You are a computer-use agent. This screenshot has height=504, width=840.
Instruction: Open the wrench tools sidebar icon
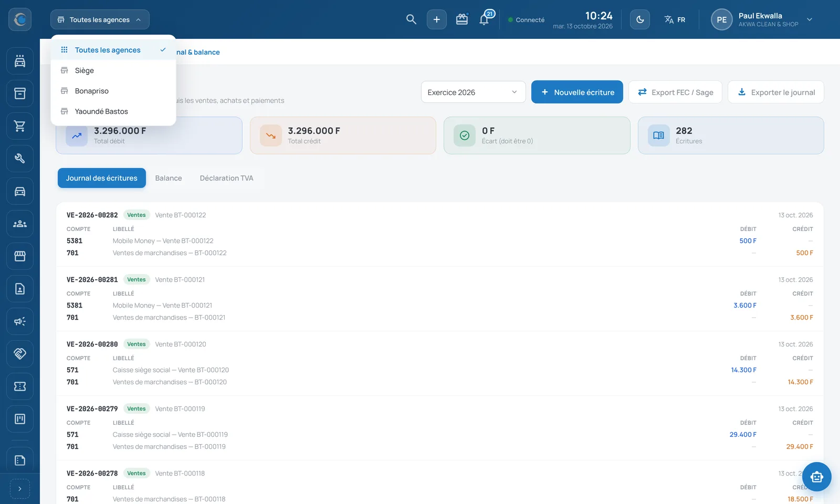coord(20,159)
